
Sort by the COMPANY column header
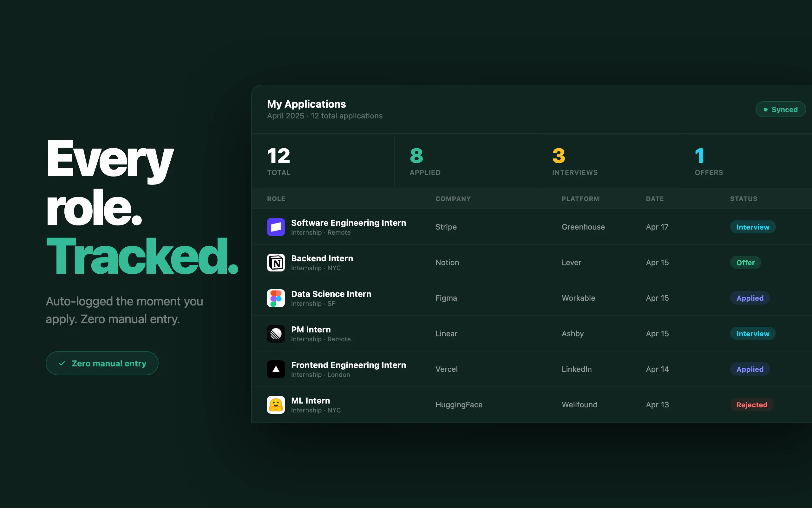(453, 198)
